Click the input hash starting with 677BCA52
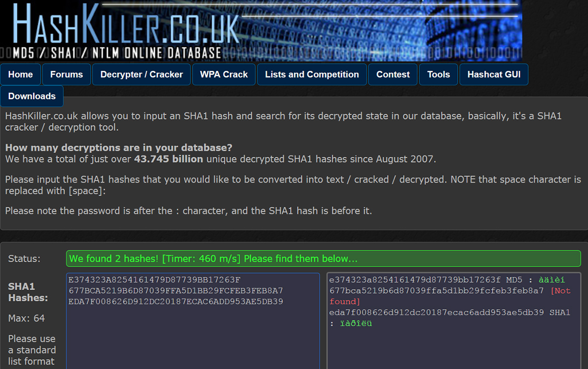The height and width of the screenshot is (369, 588). [x=176, y=291]
